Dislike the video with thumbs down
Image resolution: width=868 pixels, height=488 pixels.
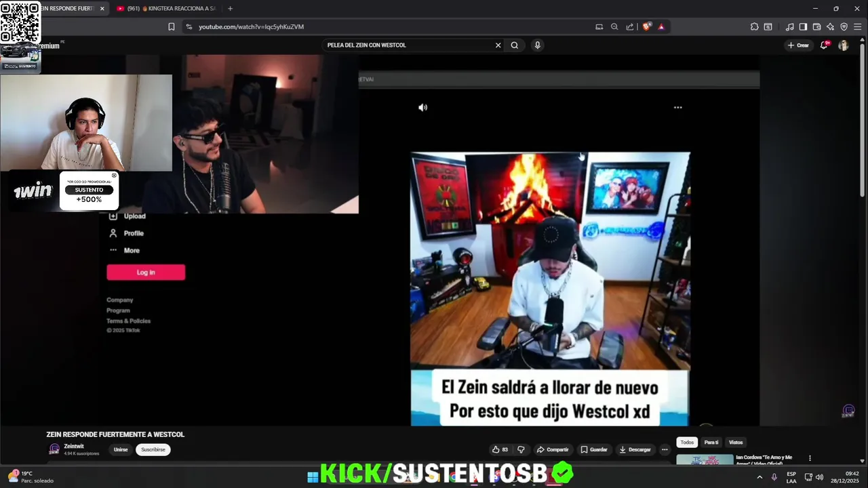(521, 449)
